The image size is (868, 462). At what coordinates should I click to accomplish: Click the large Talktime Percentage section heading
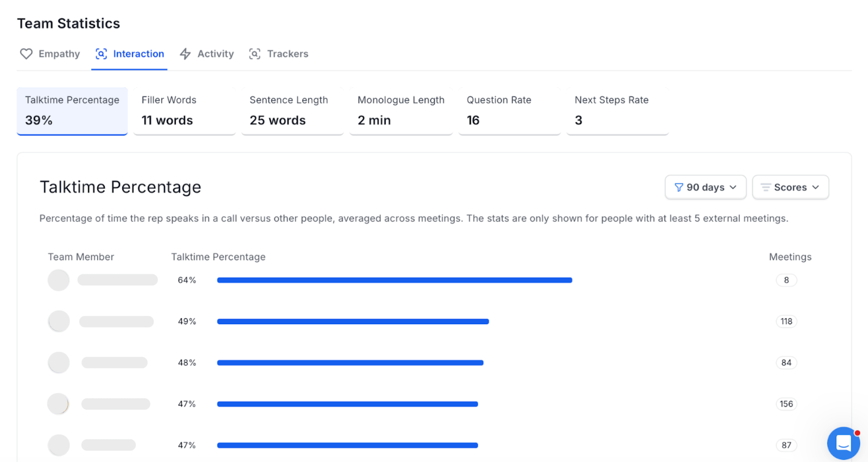point(120,187)
